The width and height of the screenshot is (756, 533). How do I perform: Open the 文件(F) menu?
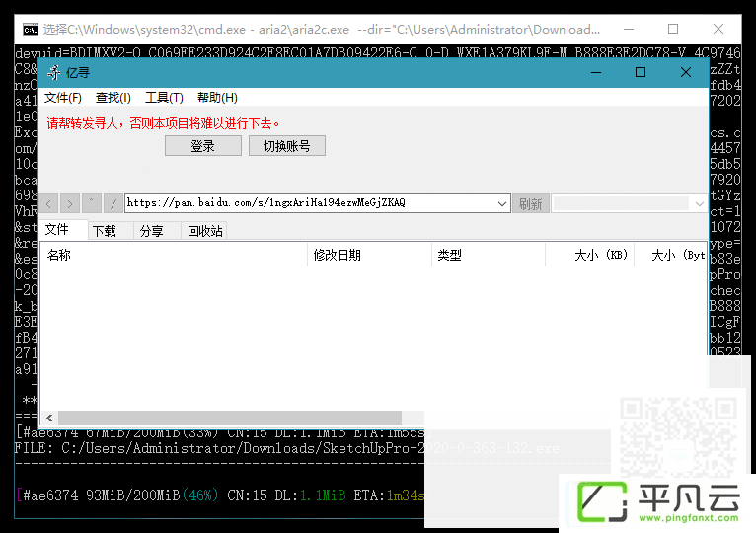tap(63, 98)
